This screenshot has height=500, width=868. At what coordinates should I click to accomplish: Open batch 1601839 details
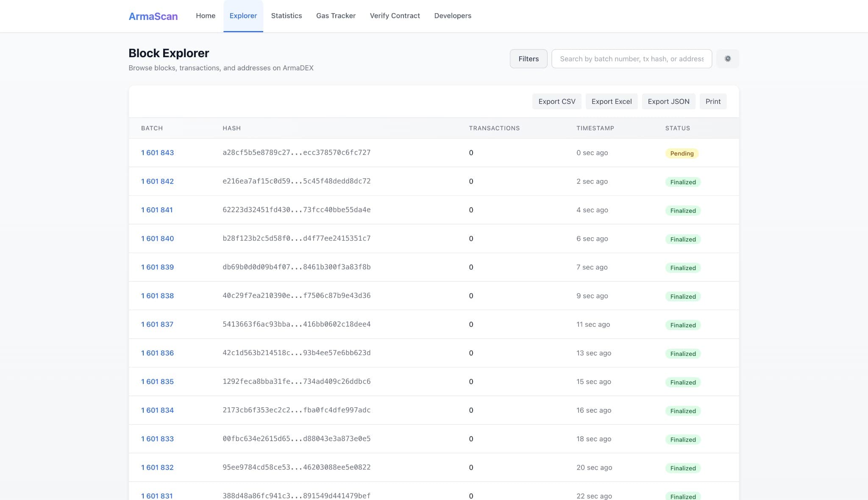(x=157, y=267)
